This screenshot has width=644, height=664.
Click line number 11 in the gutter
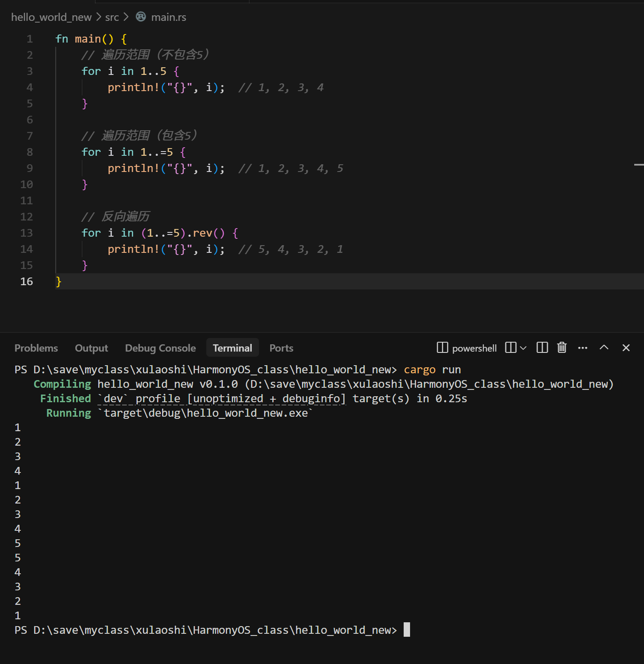pos(26,200)
